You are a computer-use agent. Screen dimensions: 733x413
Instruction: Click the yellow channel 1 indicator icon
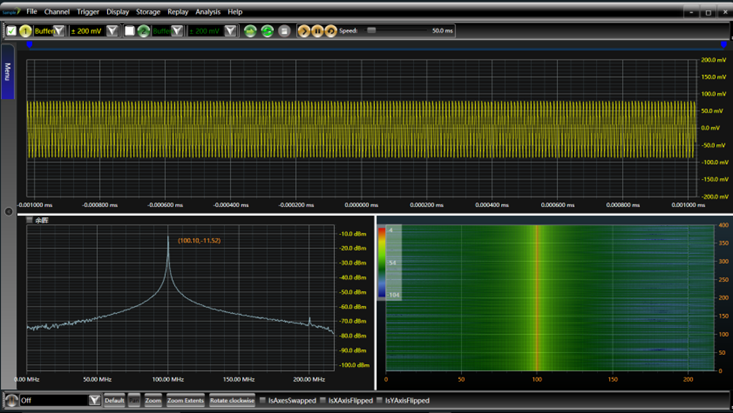click(x=26, y=31)
